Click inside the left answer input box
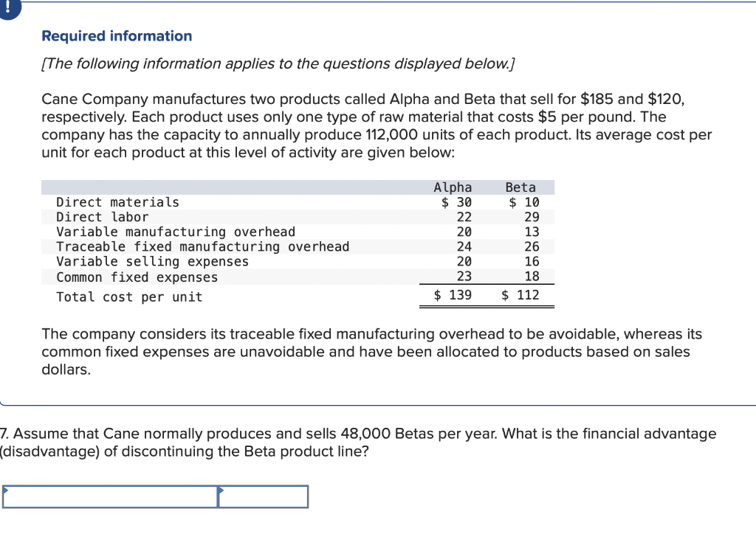The width and height of the screenshot is (756, 551). point(111,496)
